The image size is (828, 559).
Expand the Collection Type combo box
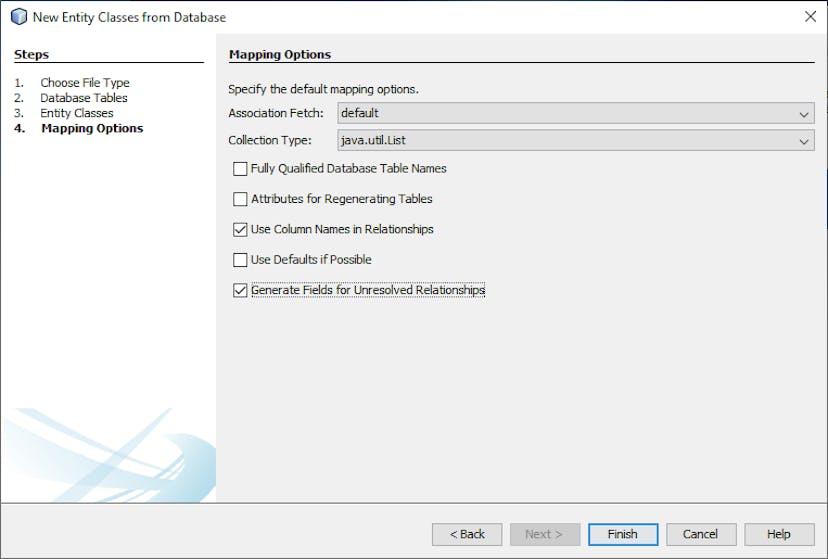[x=575, y=141]
